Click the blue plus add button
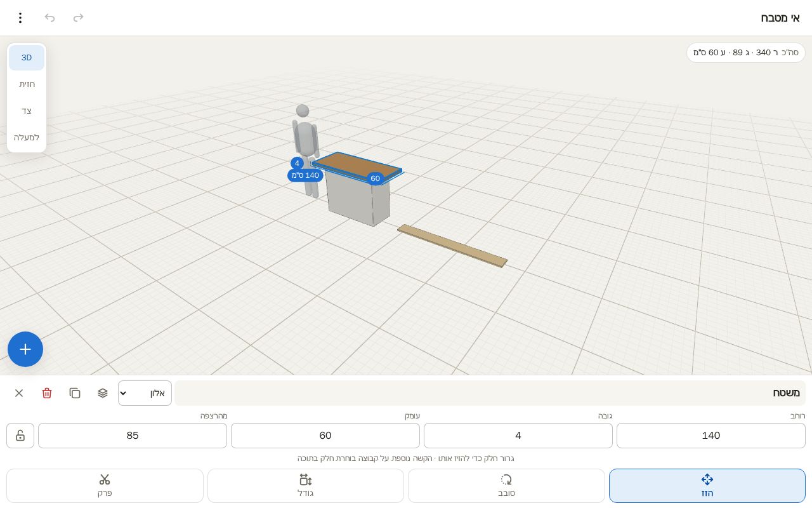Screen dimensions: 812x508 coord(25,349)
